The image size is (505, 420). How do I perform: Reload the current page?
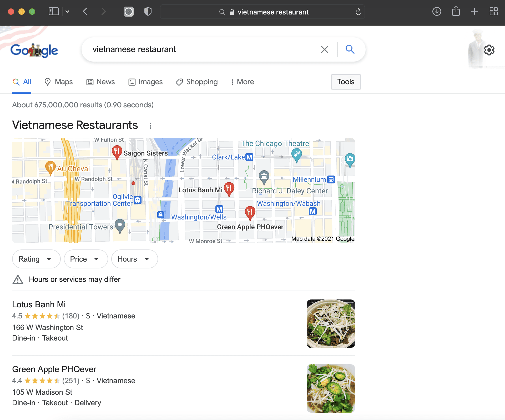click(358, 12)
